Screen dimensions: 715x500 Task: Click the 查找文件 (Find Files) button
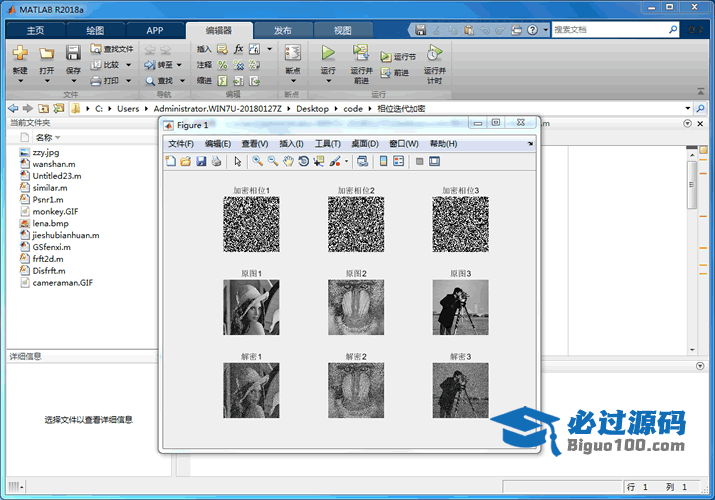point(112,49)
